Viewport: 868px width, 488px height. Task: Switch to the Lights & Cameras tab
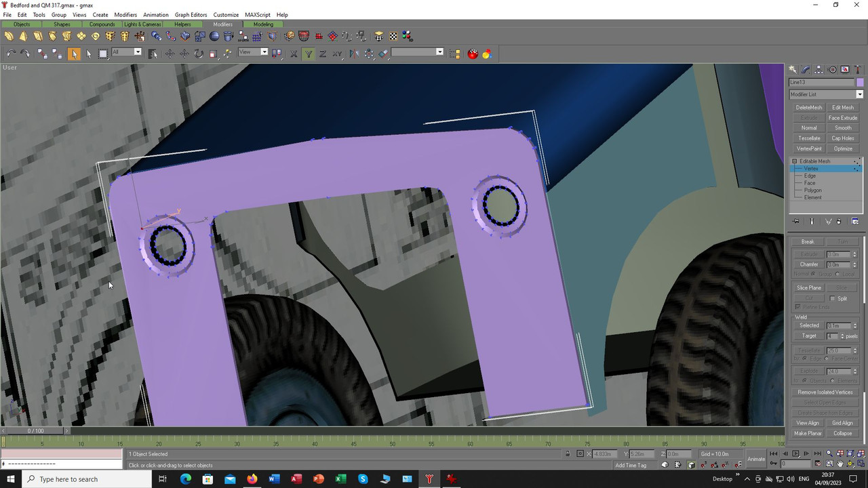[x=142, y=24]
